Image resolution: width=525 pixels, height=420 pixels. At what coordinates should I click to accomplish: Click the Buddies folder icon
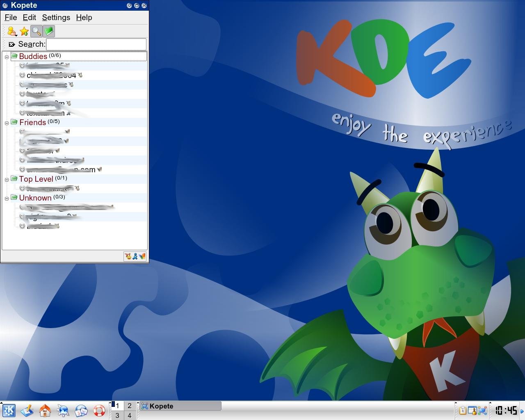point(14,56)
